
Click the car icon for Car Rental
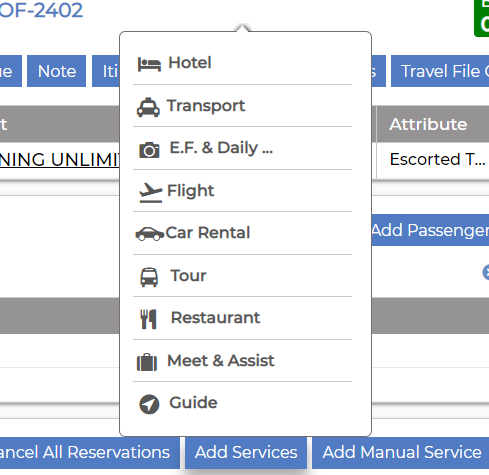point(150,234)
